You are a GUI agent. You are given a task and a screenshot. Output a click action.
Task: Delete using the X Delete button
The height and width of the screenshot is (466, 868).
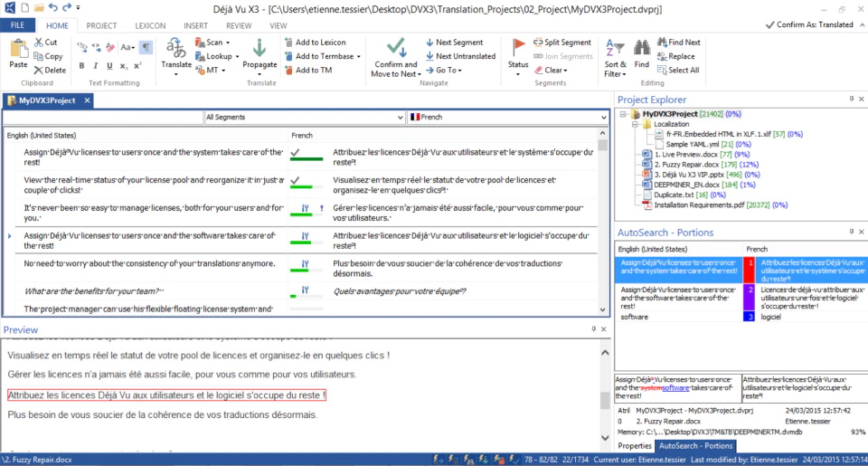coord(50,70)
